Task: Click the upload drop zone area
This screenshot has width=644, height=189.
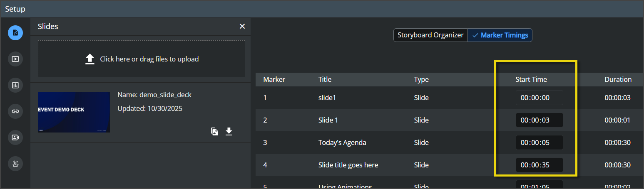Action: [x=142, y=59]
